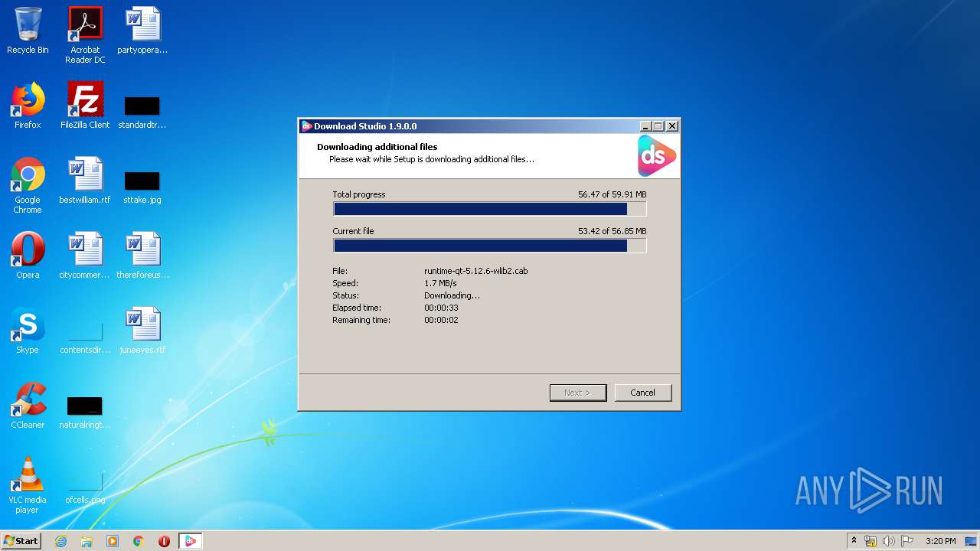Open Windows Explorer folder in taskbar
The width and height of the screenshot is (980, 551).
pos(87,541)
